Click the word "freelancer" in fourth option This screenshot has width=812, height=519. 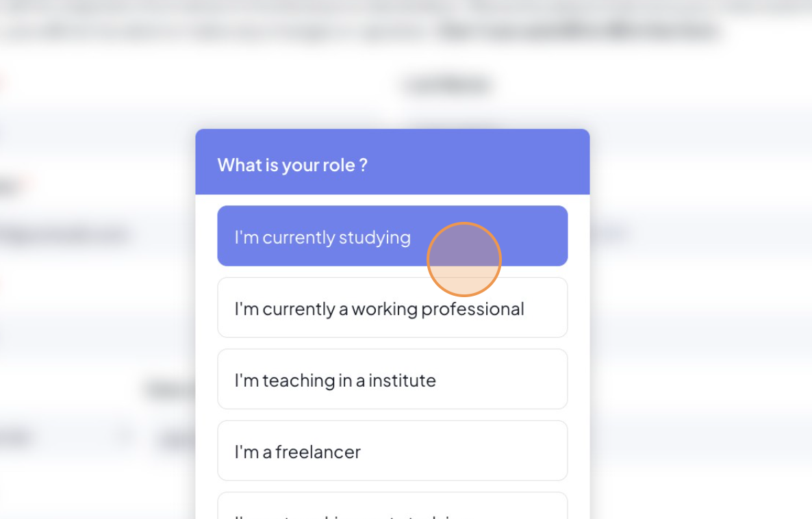coord(318,452)
